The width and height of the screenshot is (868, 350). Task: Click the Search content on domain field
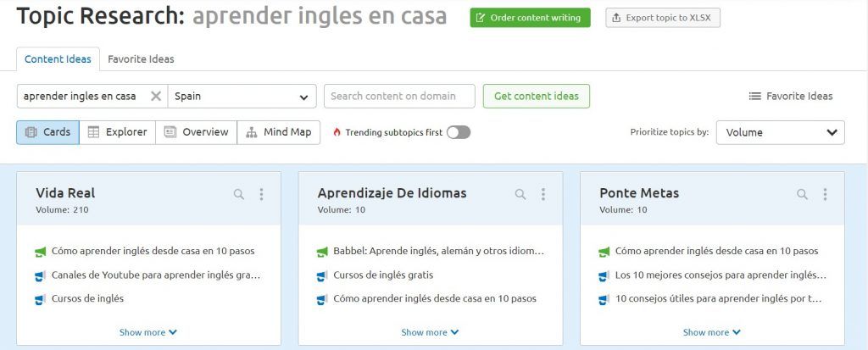400,97
